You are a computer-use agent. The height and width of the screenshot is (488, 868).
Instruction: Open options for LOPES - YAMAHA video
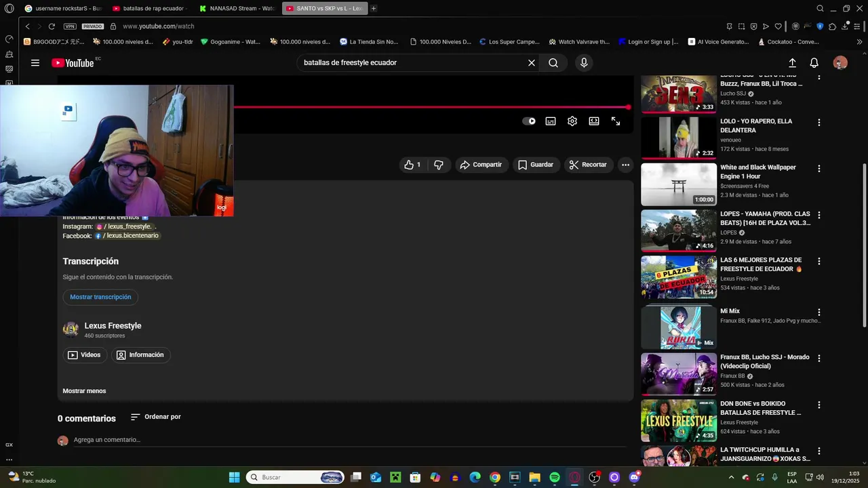(x=819, y=215)
